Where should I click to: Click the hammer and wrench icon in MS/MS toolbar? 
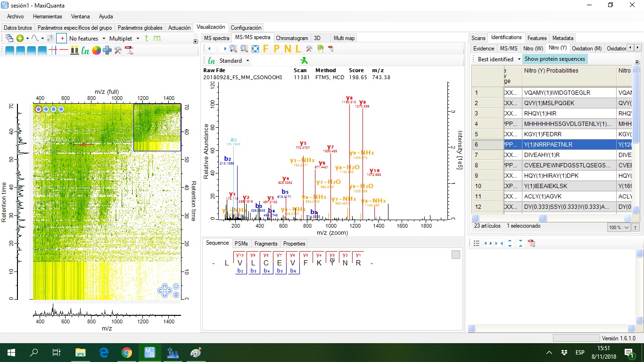(x=309, y=49)
